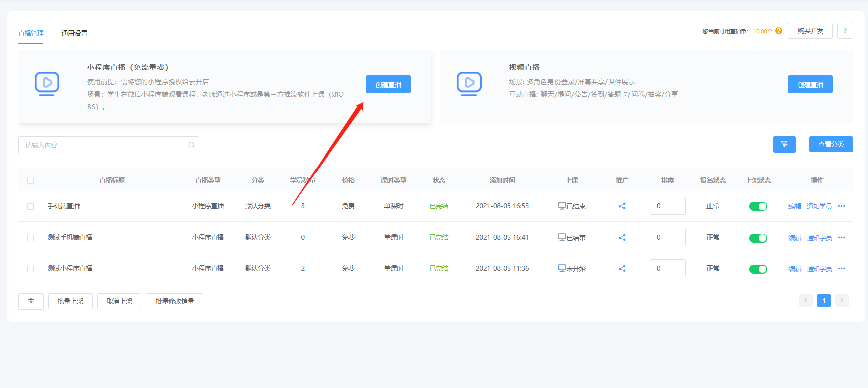
Task: Open the ? help button
Action: tap(845, 31)
